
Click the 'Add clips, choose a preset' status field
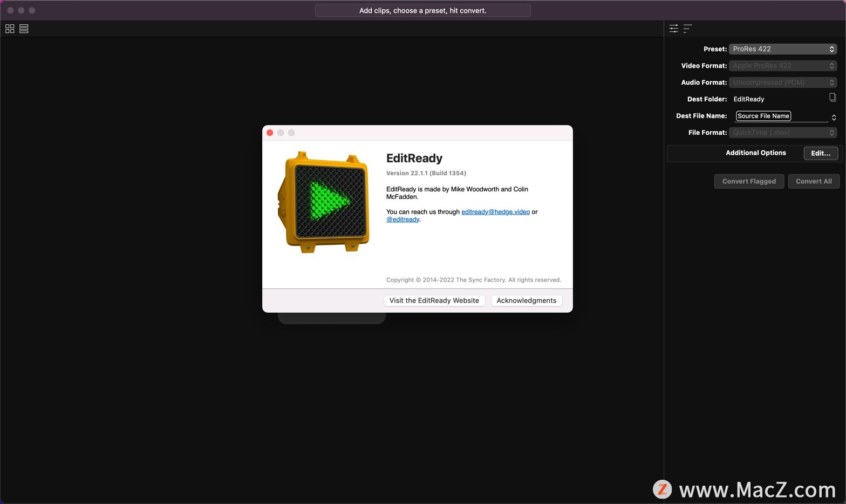[x=423, y=10]
